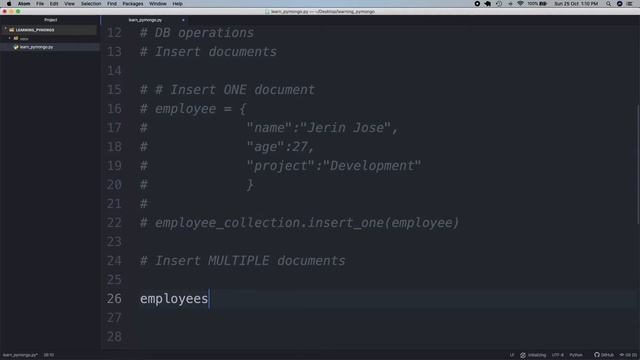Open the Window menu
The height and width of the screenshot is (360, 640).
pos(158,4)
